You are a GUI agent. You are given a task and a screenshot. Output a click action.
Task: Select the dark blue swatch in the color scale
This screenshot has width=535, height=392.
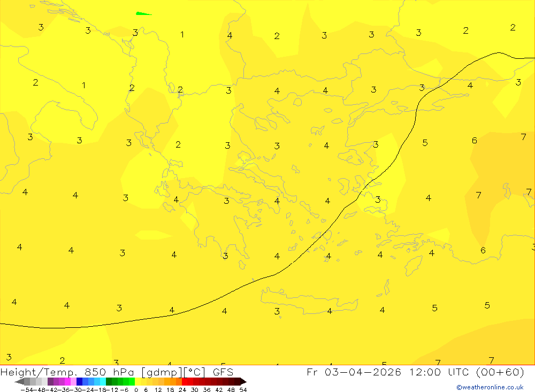click(80, 382)
